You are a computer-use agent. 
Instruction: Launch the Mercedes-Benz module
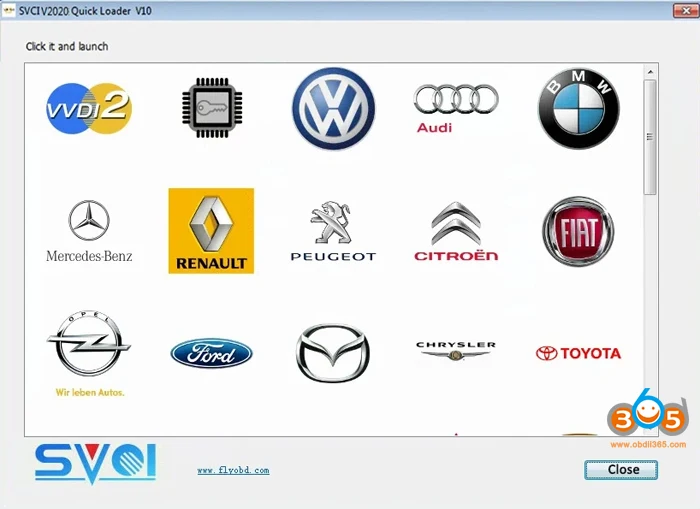[89, 231]
